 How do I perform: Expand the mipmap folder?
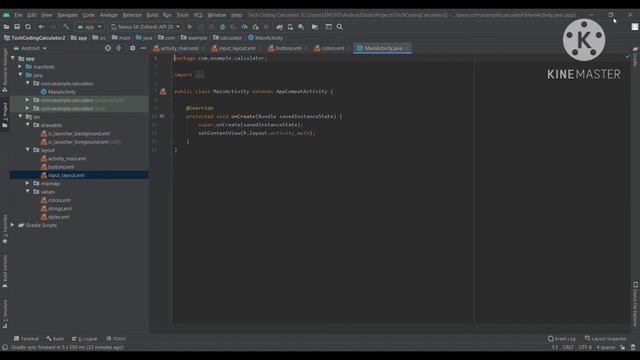pyautogui.click(x=28, y=183)
